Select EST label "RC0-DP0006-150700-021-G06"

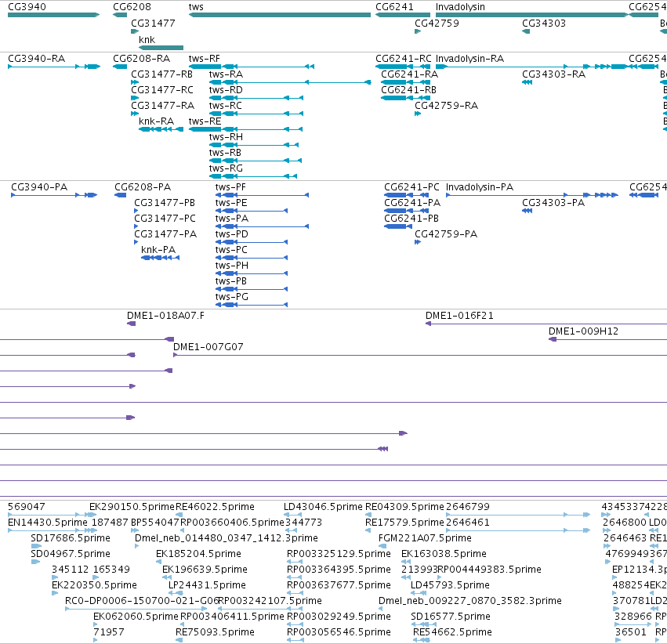[x=142, y=601]
